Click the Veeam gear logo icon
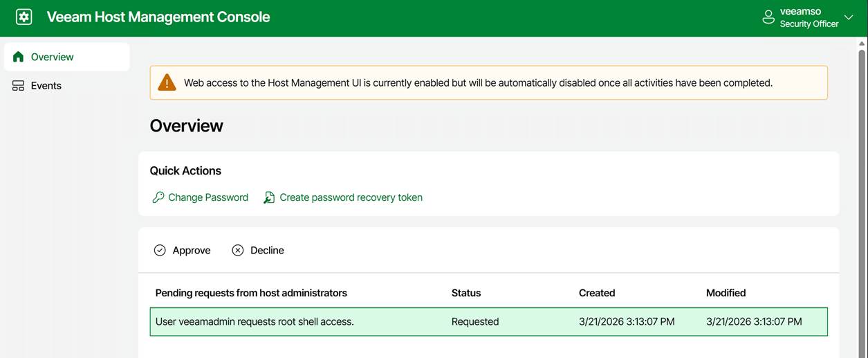 point(24,17)
